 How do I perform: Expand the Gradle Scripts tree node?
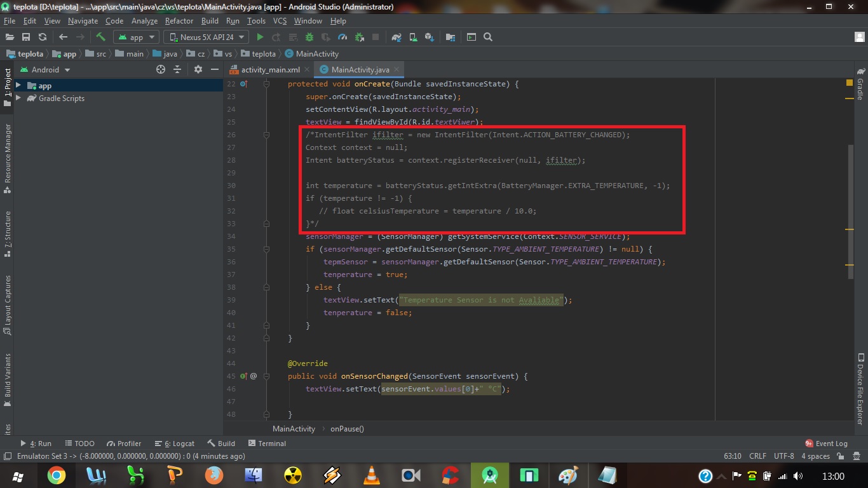click(18, 98)
